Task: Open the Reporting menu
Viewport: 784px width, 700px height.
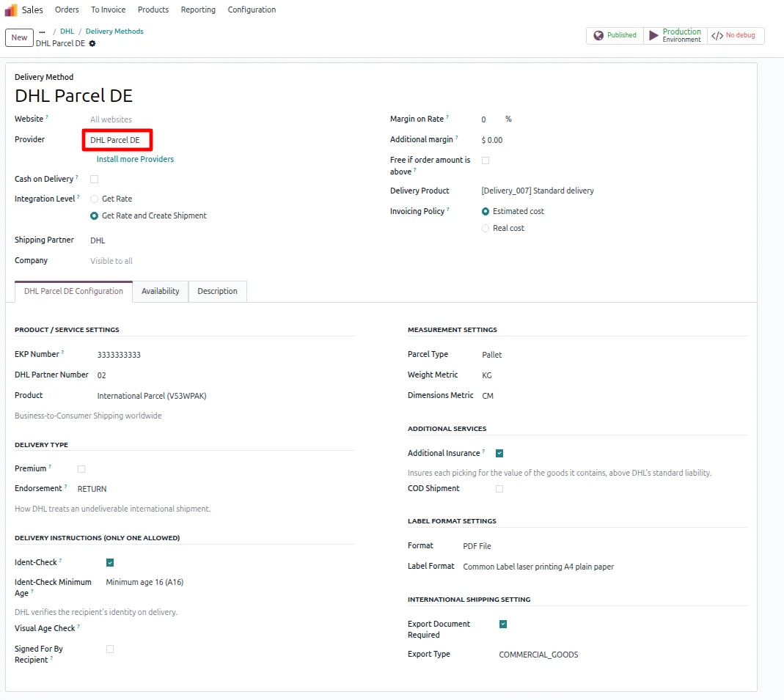Action: (x=198, y=10)
